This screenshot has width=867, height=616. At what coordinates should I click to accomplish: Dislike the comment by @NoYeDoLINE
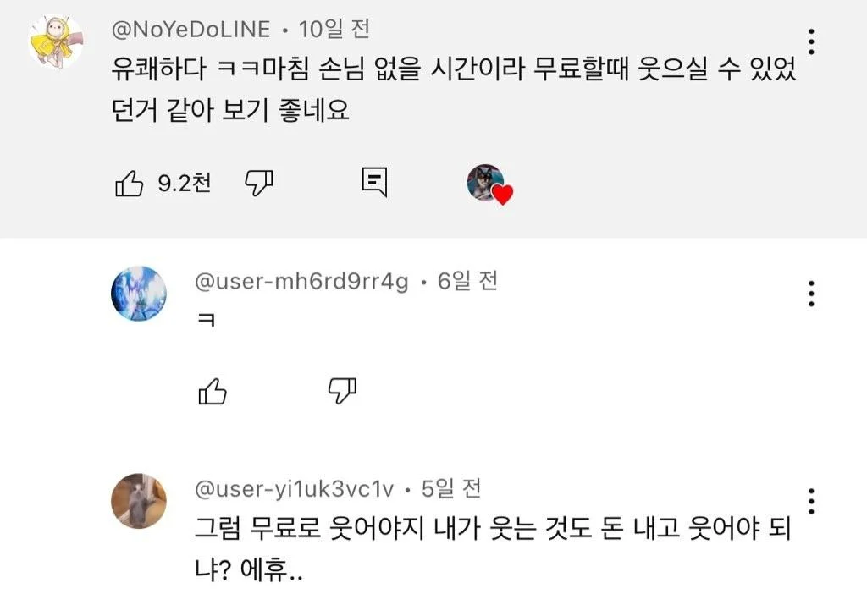click(x=259, y=182)
